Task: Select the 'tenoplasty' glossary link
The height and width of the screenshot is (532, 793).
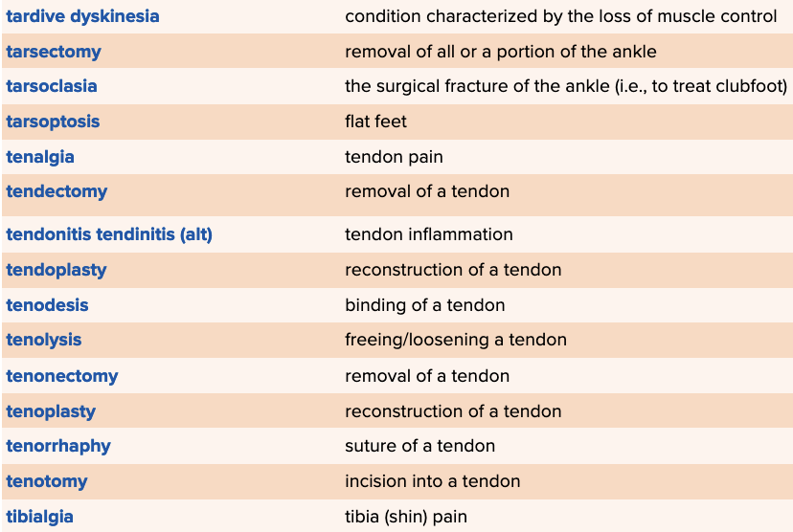Action: [51, 411]
